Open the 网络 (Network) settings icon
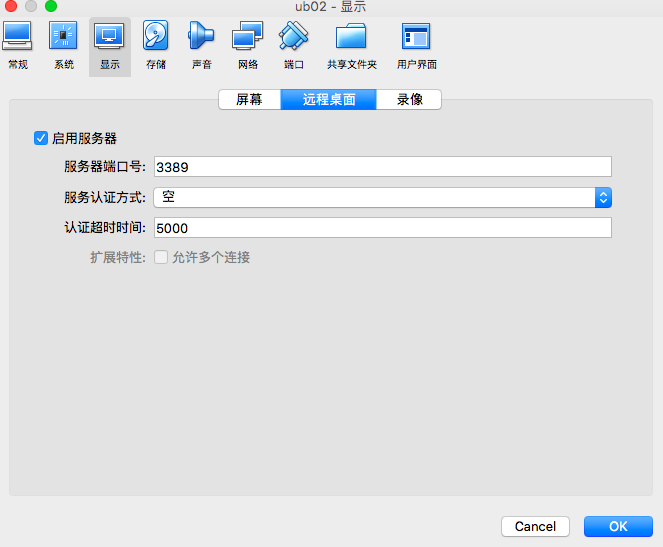 pos(248,46)
